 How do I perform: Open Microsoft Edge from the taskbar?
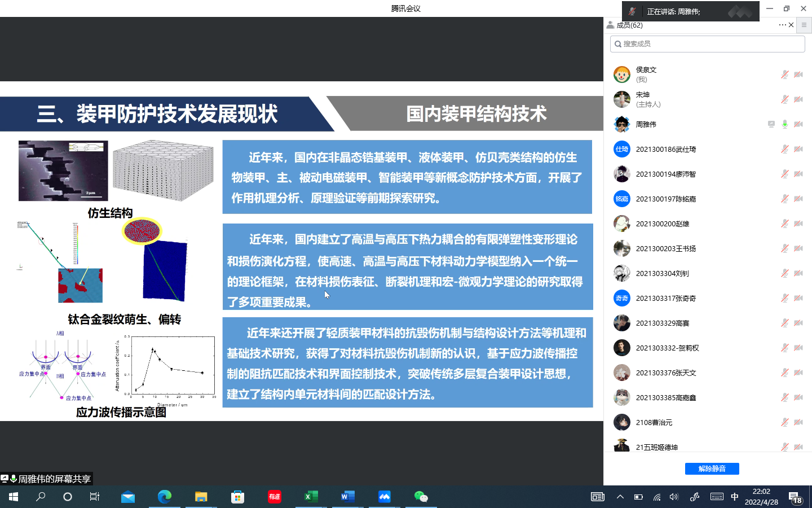coord(165,497)
